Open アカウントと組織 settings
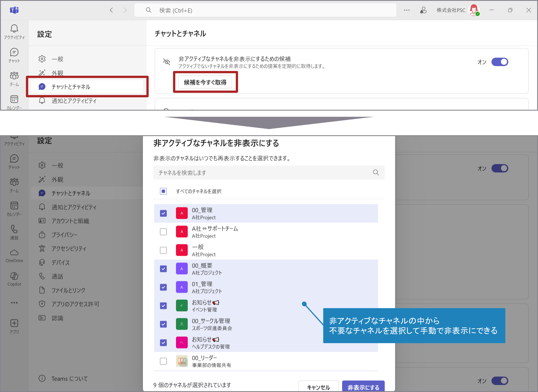 (x=87, y=221)
